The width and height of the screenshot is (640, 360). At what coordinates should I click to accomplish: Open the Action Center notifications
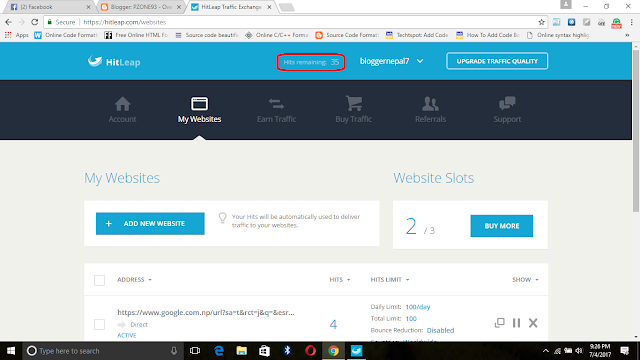[624, 351]
